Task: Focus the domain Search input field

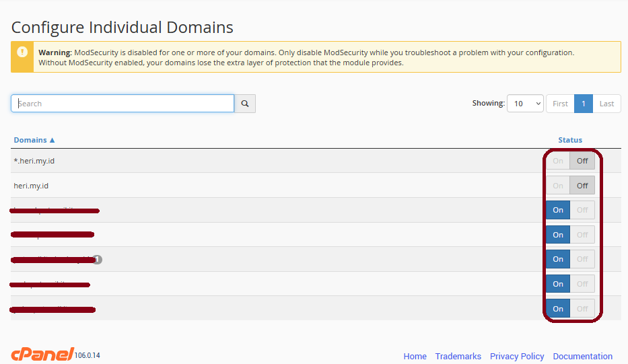Action: pyautogui.click(x=123, y=104)
